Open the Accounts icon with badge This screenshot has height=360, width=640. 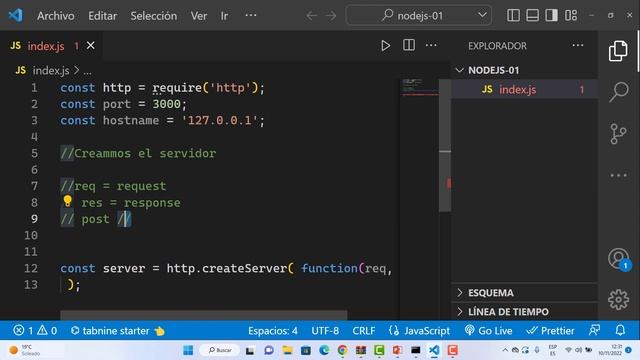[619, 259]
